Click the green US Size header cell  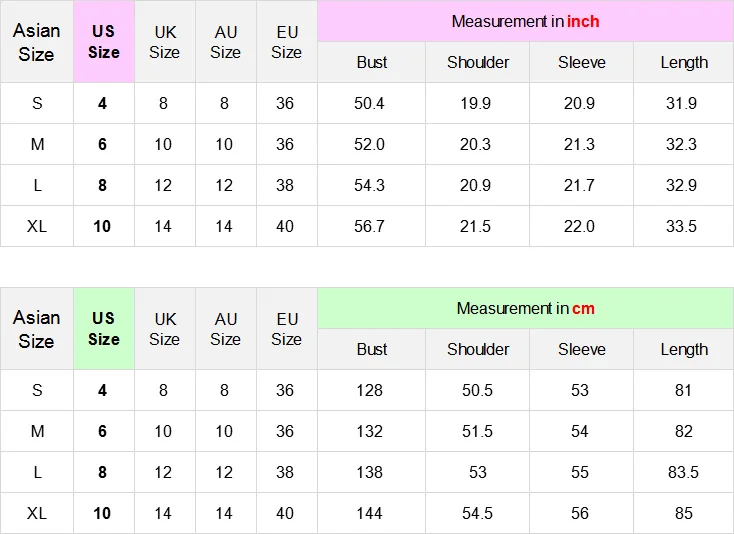click(104, 329)
